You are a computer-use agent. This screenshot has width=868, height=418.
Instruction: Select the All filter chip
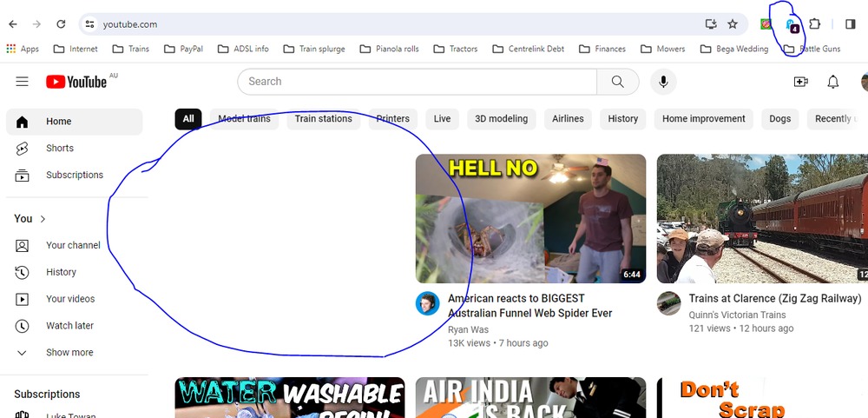[x=188, y=119]
